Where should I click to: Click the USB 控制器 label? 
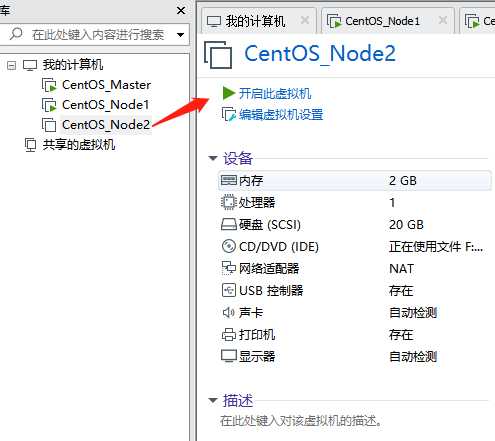point(271,290)
